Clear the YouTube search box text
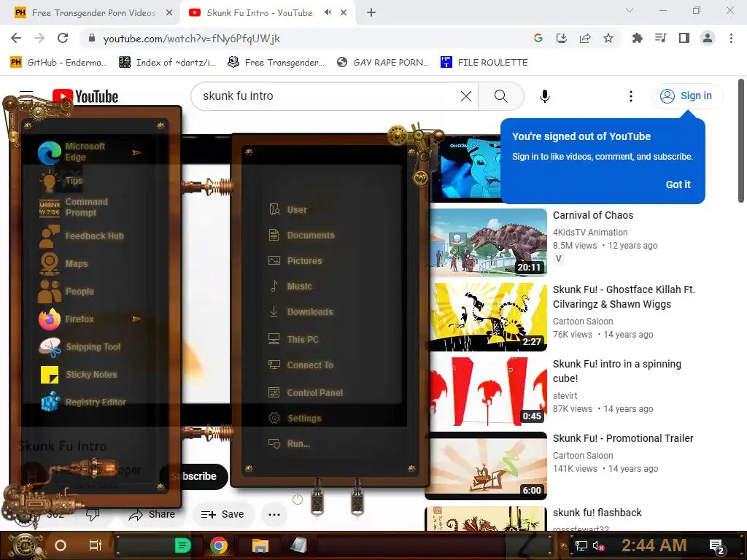 click(x=466, y=96)
